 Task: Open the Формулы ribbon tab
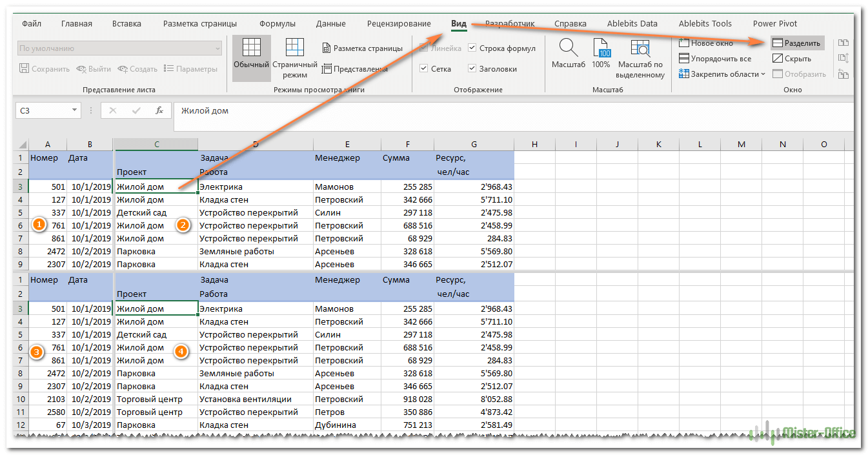[278, 24]
